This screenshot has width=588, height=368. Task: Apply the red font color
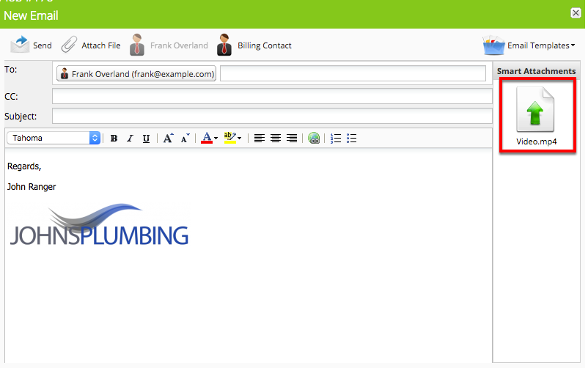[x=207, y=138]
